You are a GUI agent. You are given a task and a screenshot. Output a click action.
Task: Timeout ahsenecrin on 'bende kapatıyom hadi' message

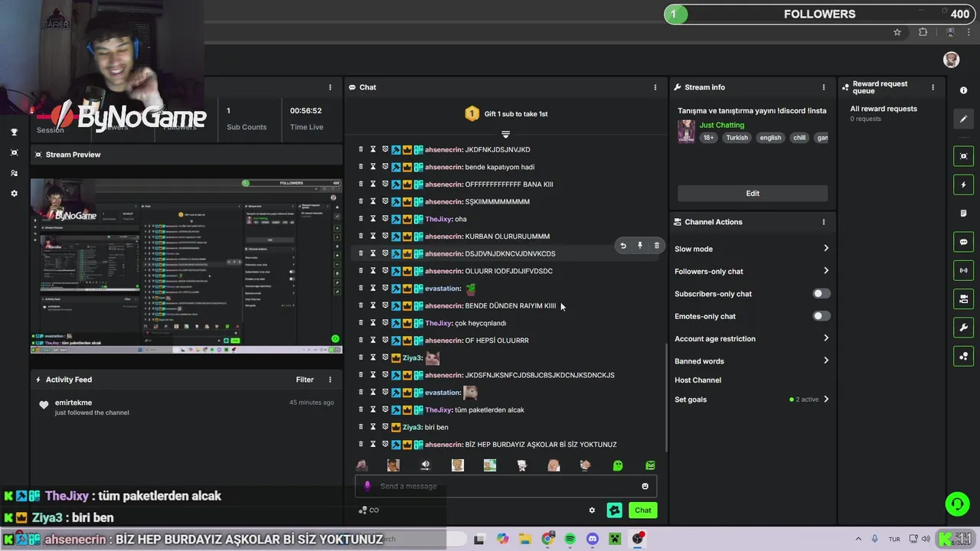click(373, 167)
